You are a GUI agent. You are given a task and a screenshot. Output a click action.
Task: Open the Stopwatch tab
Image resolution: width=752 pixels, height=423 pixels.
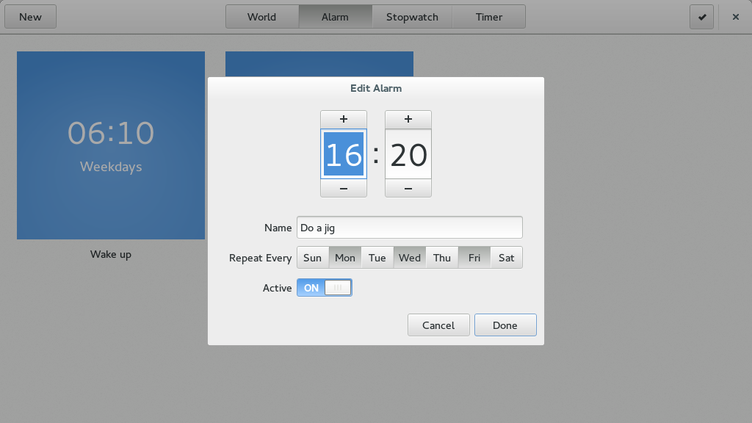(412, 17)
